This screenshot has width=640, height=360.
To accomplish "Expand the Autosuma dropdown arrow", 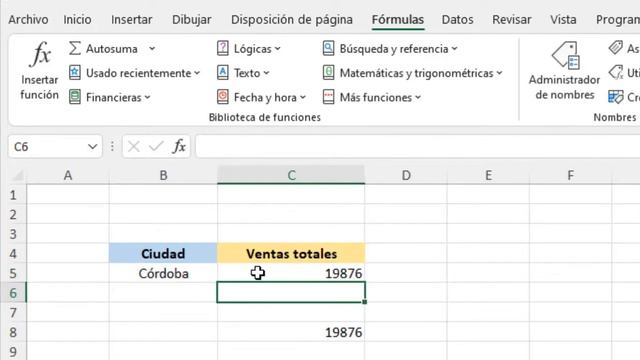I will (x=152, y=49).
